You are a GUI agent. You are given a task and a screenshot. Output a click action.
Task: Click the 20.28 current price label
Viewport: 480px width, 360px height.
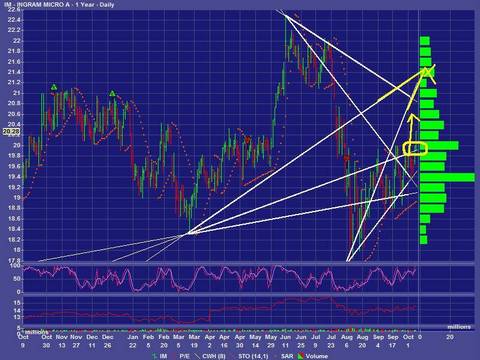point(11,132)
